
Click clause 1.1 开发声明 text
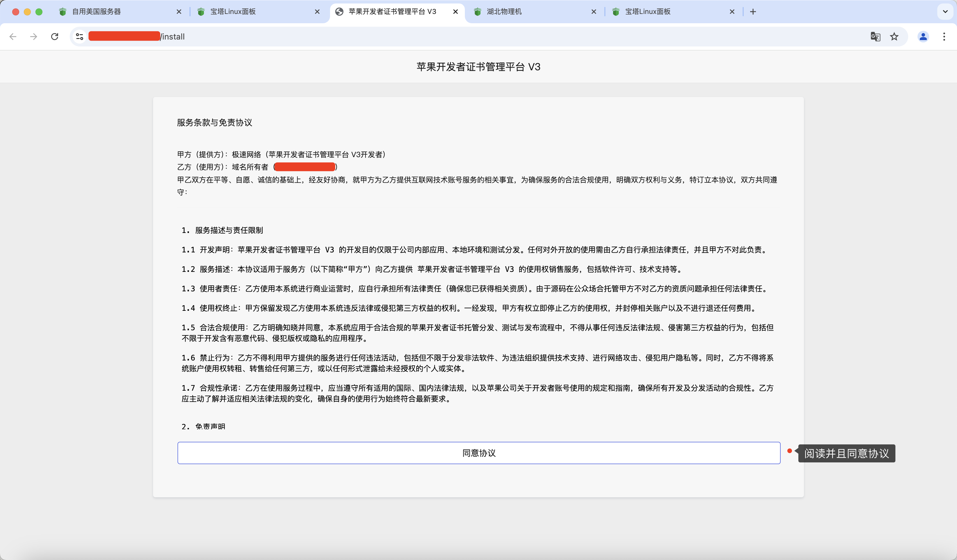pyautogui.click(x=475, y=250)
